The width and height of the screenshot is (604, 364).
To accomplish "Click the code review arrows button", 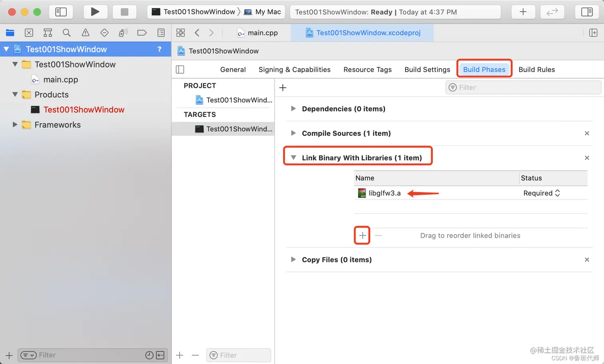I will coord(552,12).
